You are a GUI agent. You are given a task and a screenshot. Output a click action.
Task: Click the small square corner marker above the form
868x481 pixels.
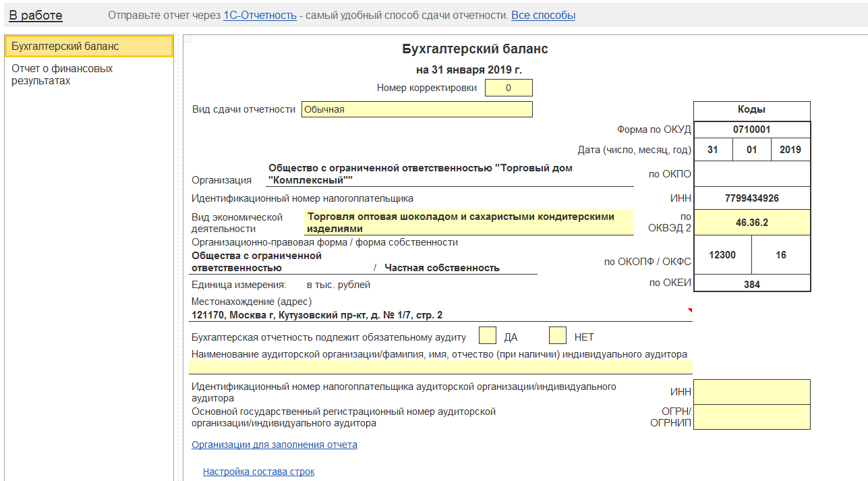pos(187,39)
